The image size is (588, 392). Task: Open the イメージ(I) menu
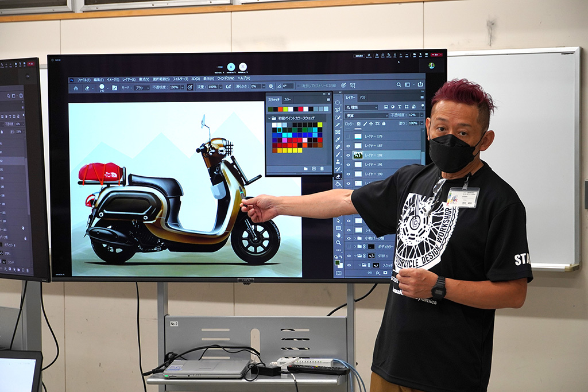coord(113,79)
